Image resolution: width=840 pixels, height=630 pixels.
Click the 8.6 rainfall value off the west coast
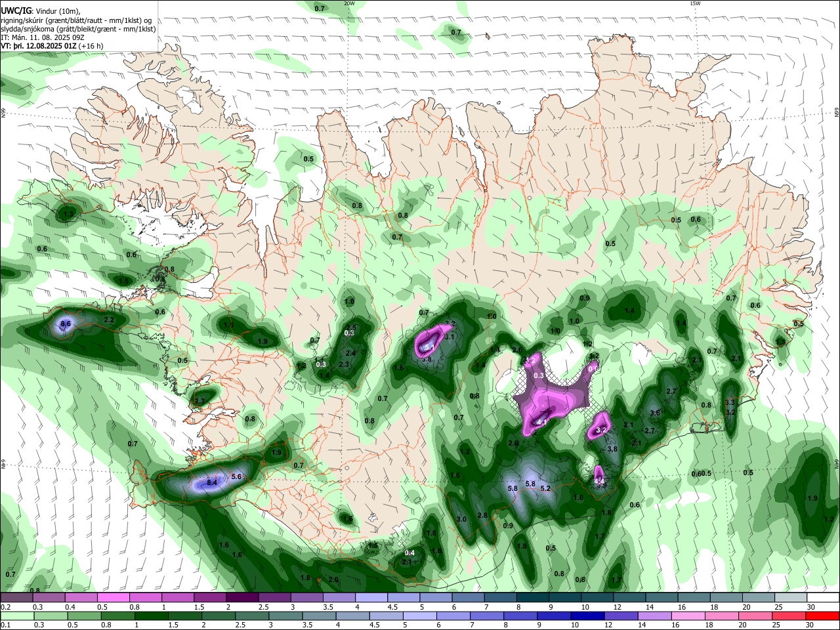coord(66,324)
